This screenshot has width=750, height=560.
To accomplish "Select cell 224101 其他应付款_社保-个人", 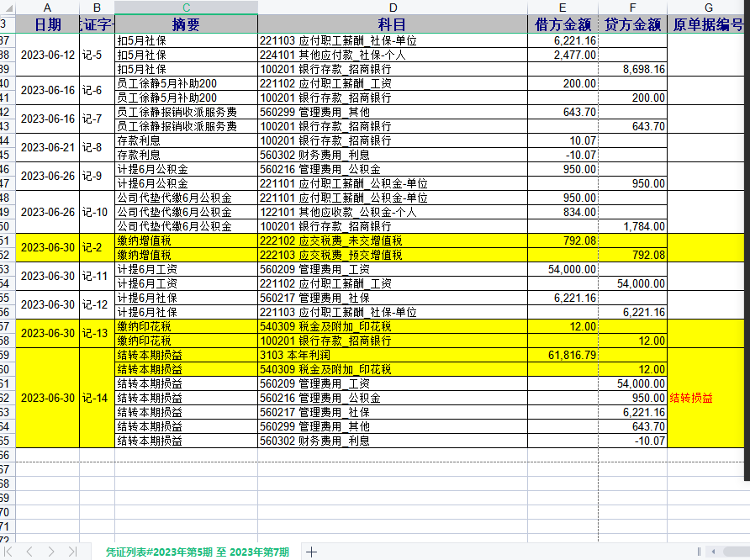I will coord(393,55).
